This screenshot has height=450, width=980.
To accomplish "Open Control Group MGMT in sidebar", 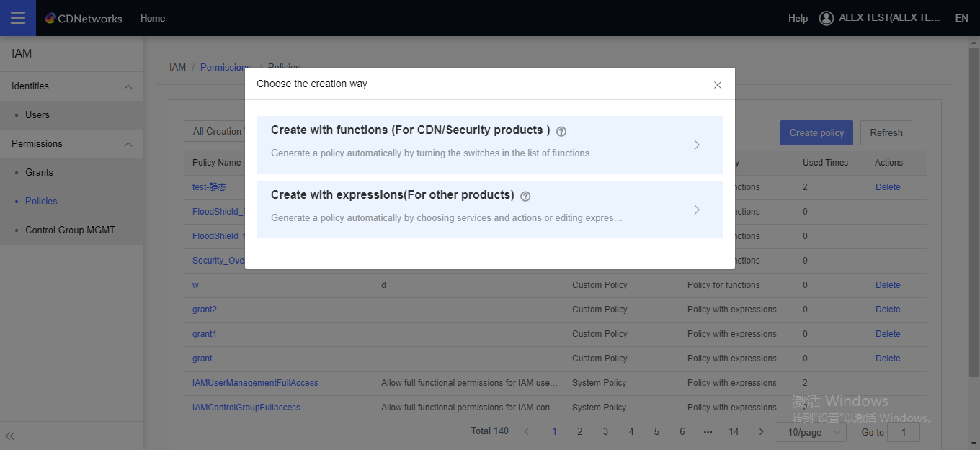I will [x=70, y=230].
